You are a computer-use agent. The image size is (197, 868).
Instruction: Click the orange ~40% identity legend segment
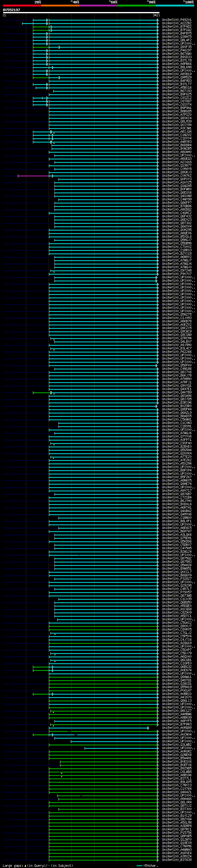[x=60, y=6]
